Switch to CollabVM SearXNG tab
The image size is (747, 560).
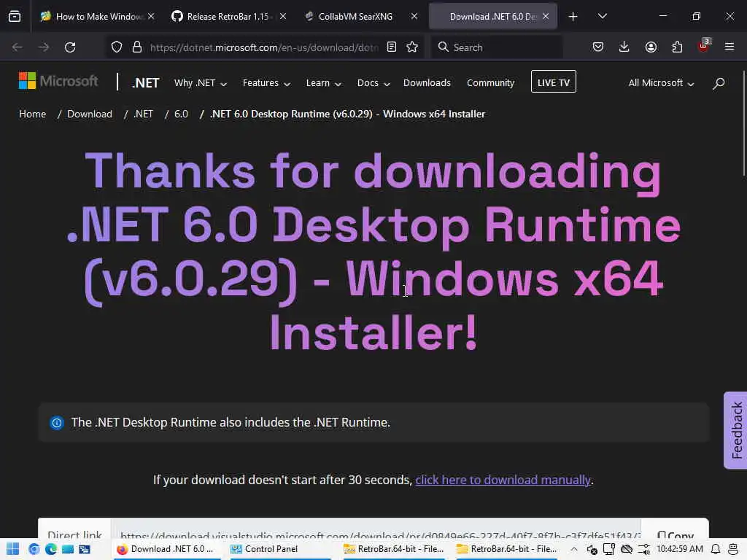coord(355,16)
